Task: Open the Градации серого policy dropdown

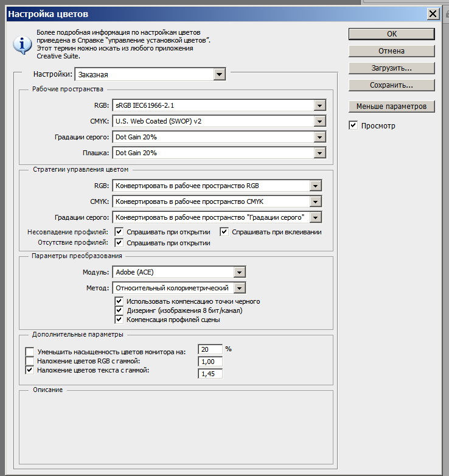Action: click(217, 217)
